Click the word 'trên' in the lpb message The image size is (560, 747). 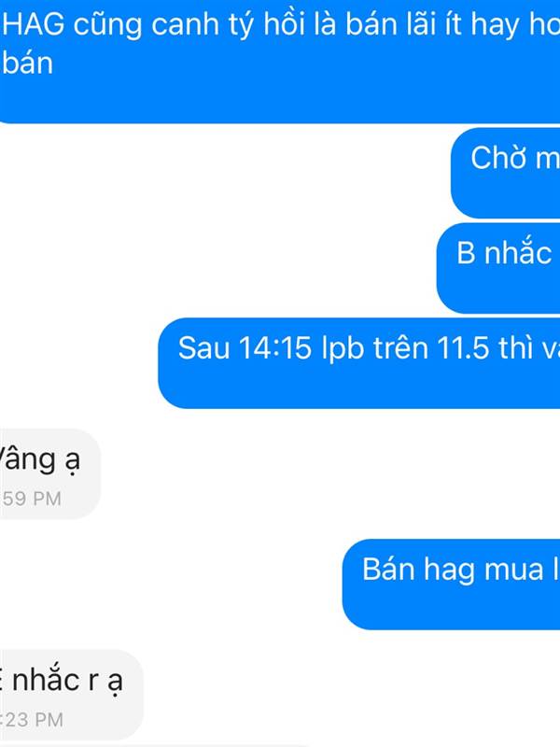(x=400, y=347)
